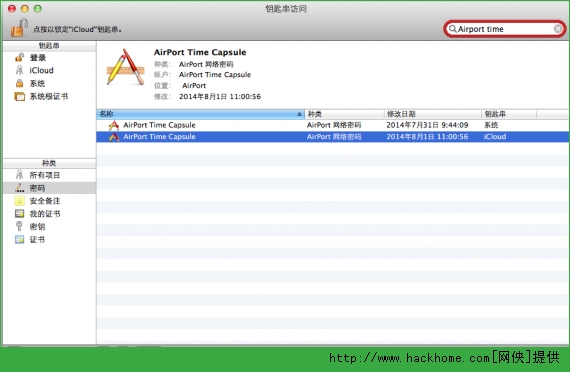Click the folder icon beside 系统根证书

click(19, 96)
